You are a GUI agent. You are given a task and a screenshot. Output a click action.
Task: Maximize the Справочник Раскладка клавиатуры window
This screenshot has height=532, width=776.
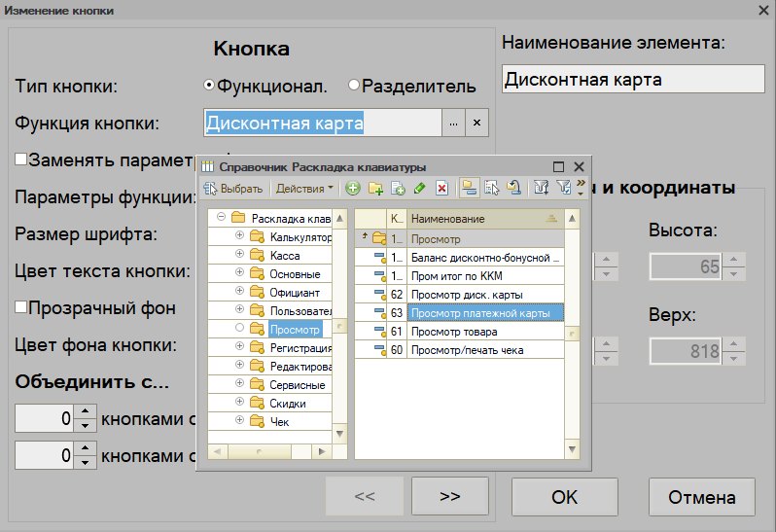click(x=558, y=166)
